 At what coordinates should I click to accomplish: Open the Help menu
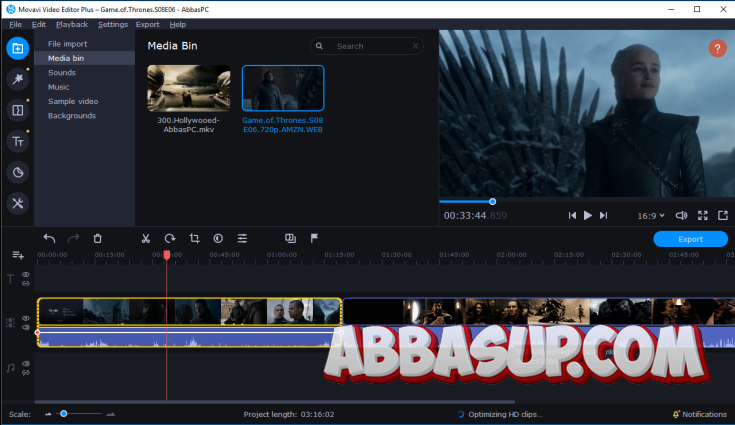coord(177,24)
